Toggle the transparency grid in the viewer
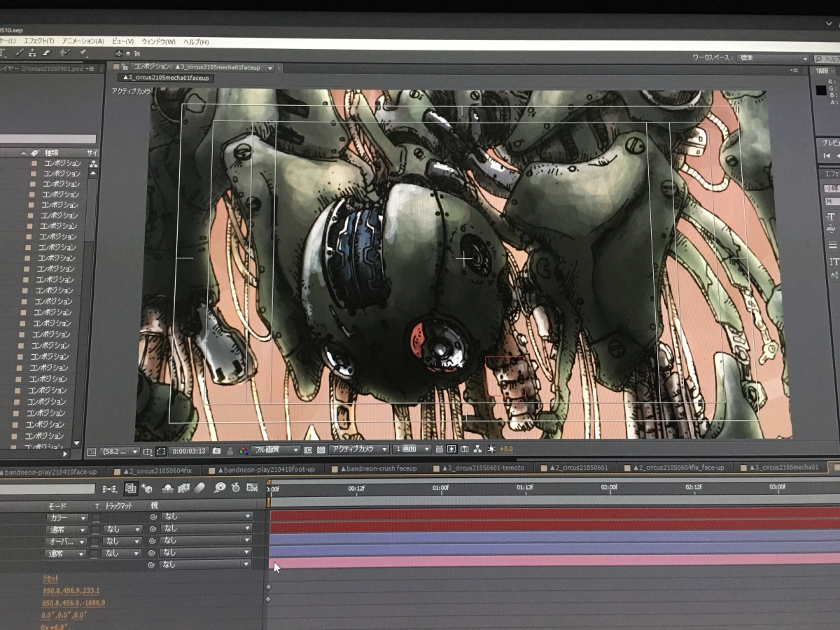 click(x=321, y=449)
